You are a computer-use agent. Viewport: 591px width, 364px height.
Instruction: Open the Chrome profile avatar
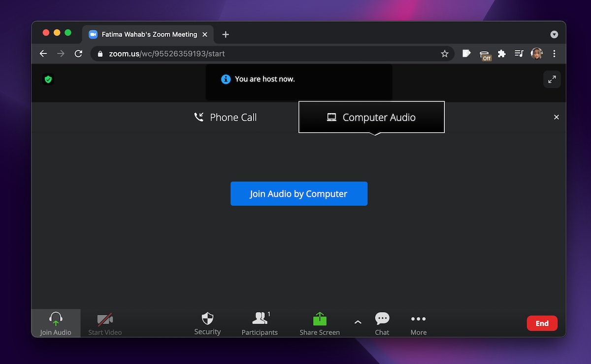coord(536,54)
